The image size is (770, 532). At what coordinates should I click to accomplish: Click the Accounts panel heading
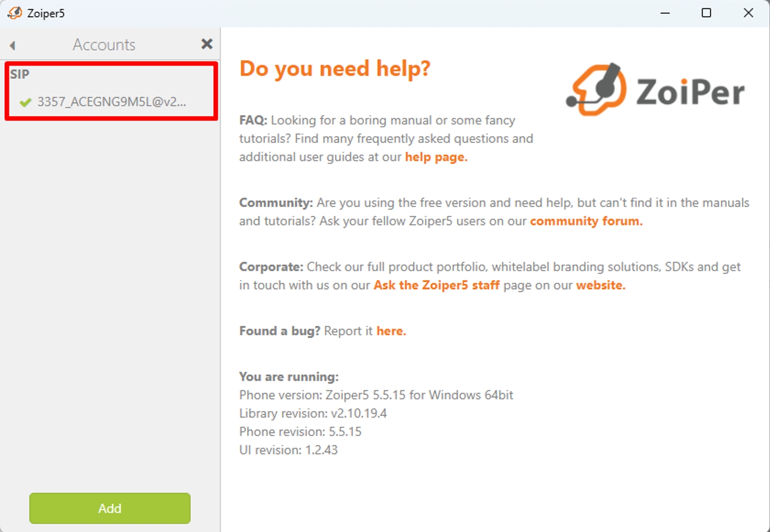[104, 45]
